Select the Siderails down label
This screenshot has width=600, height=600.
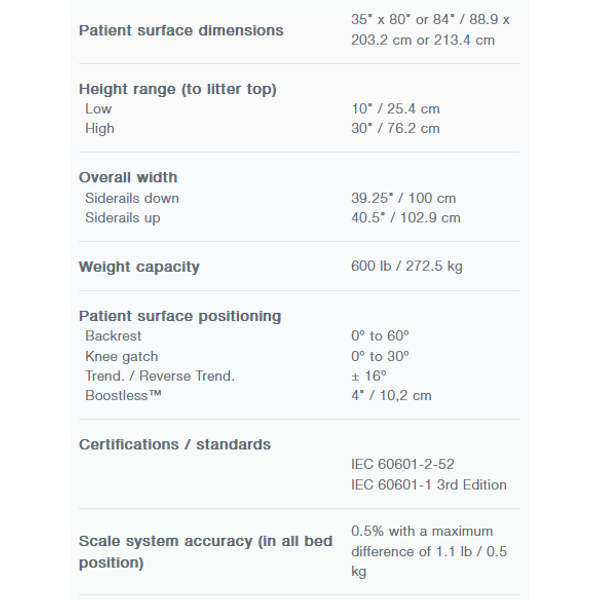(x=132, y=198)
